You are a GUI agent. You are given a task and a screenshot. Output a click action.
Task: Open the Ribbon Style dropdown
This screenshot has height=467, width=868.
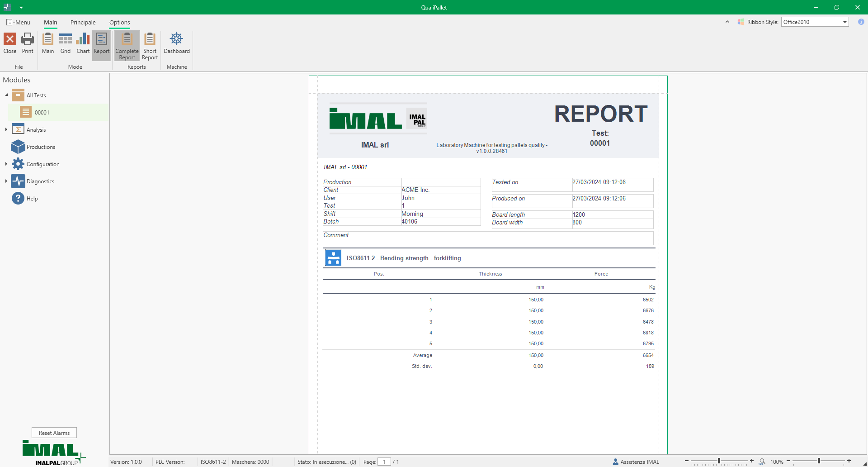coord(844,22)
